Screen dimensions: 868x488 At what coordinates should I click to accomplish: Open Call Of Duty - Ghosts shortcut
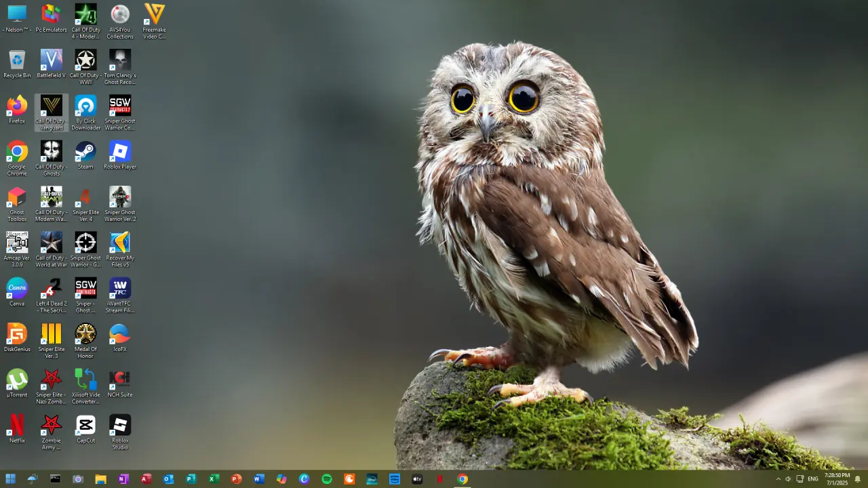52,159
